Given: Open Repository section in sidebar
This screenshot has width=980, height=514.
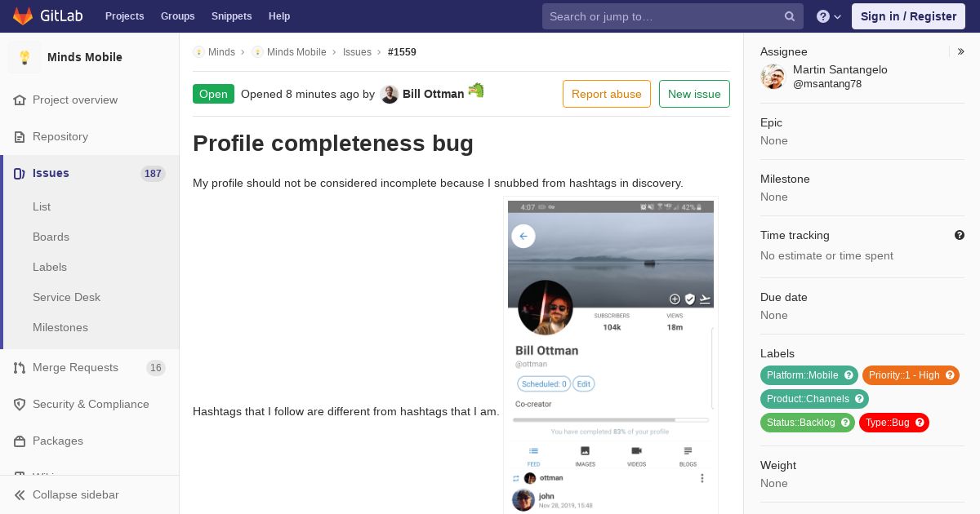Looking at the screenshot, I should pos(60,136).
